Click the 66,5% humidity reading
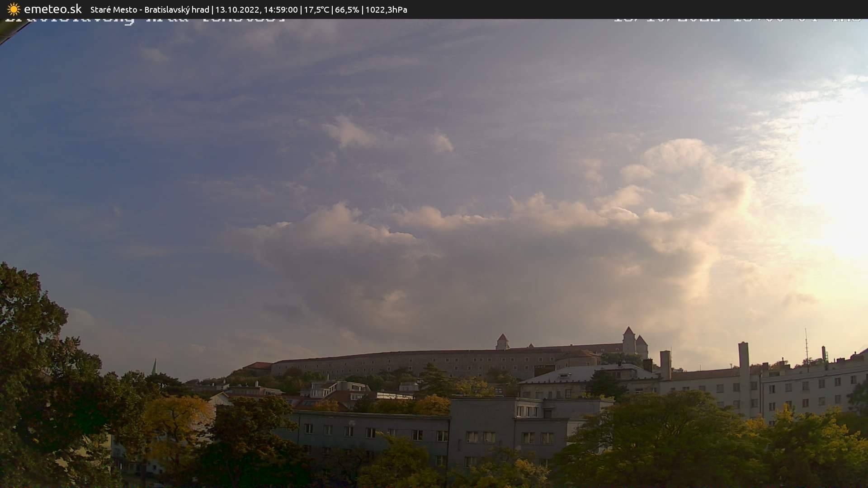Screen dimensions: 868x488 click(x=347, y=9)
